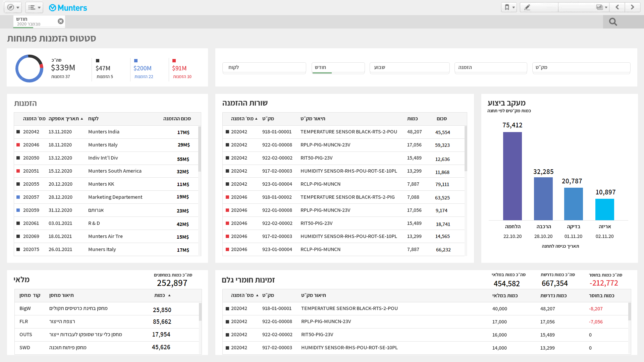Go to the next sheet arrow

[633, 7]
